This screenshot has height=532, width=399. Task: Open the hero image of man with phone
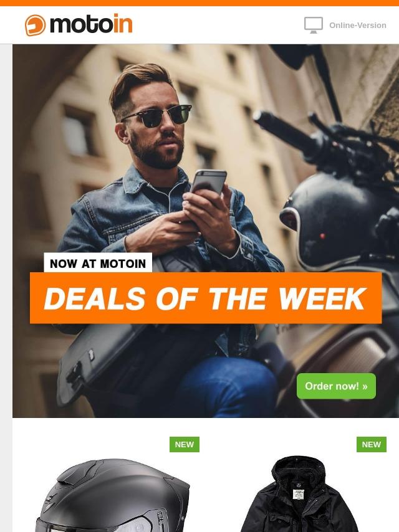click(206, 230)
